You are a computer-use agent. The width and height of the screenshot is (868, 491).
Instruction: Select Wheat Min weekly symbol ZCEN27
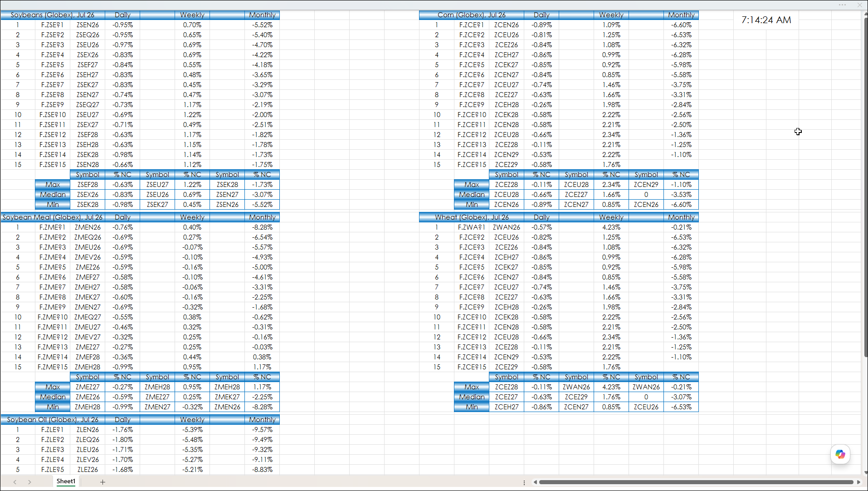click(576, 407)
